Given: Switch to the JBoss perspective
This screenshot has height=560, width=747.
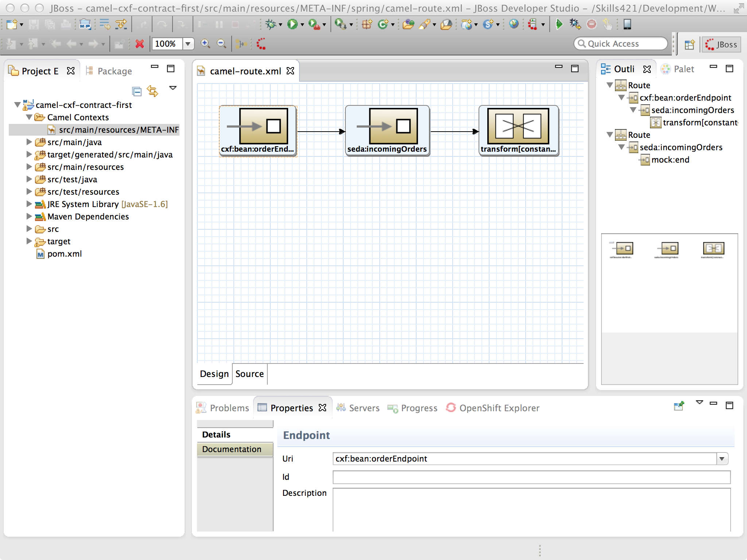Looking at the screenshot, I should 721,44.
